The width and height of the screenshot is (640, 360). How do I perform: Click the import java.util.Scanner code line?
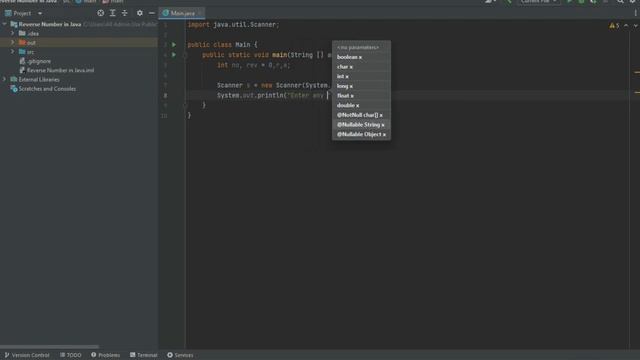[233, 24]
